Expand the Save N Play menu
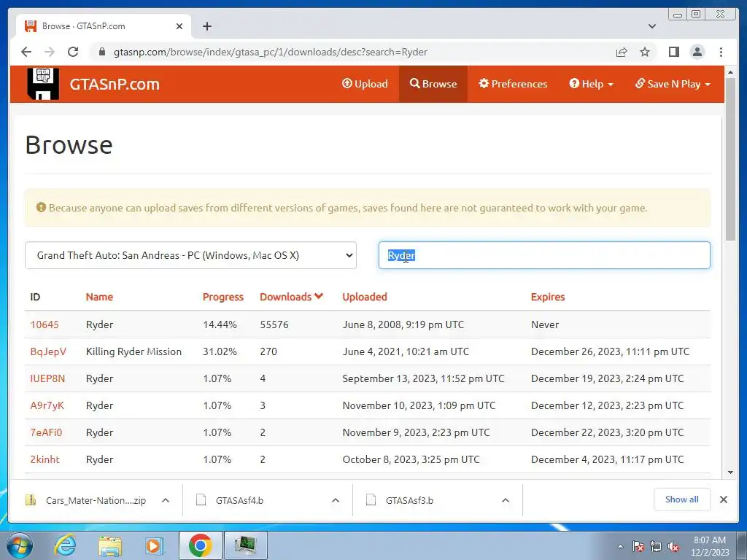This screenshot has height=560, width=747. point(672,84)
